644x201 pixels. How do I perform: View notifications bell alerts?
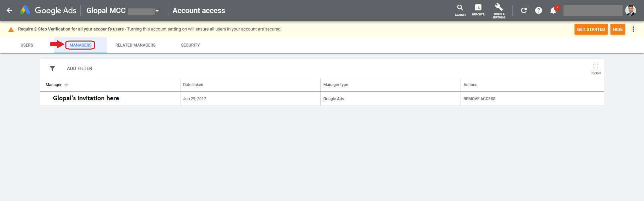[x=553, y=10]
